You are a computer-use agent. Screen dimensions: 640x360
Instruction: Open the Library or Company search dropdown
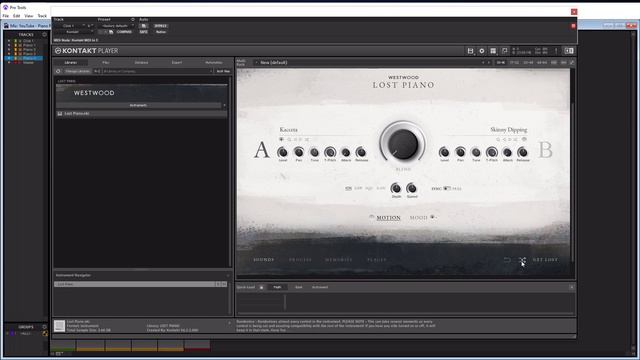(x=158, y=71)
